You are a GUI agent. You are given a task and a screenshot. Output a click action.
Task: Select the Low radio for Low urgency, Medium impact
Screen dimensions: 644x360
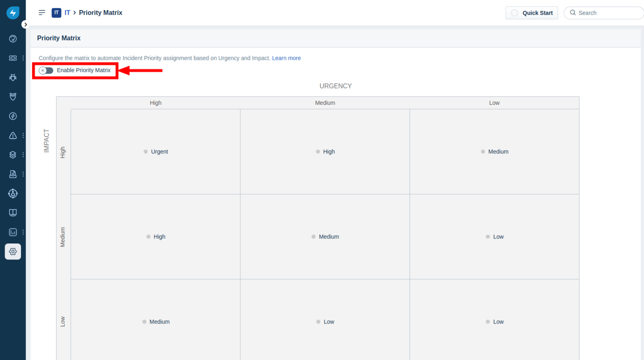(x=488, y=236)
